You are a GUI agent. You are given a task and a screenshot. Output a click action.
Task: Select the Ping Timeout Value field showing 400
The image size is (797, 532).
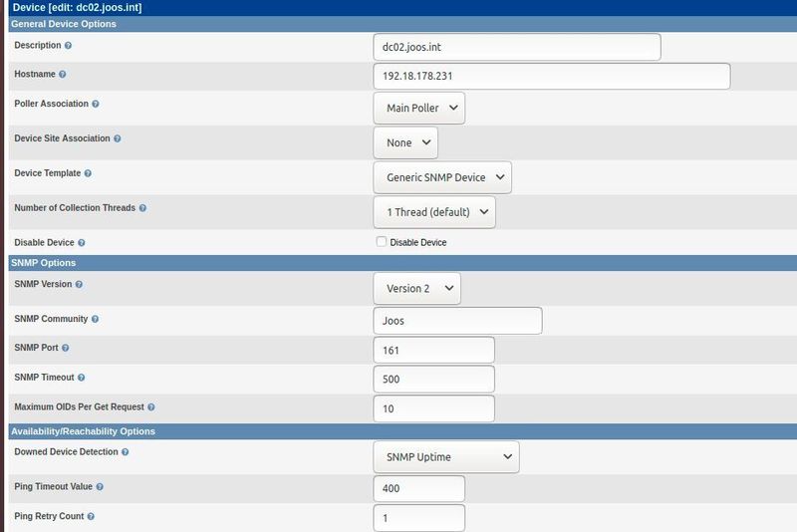pos(418,488)
